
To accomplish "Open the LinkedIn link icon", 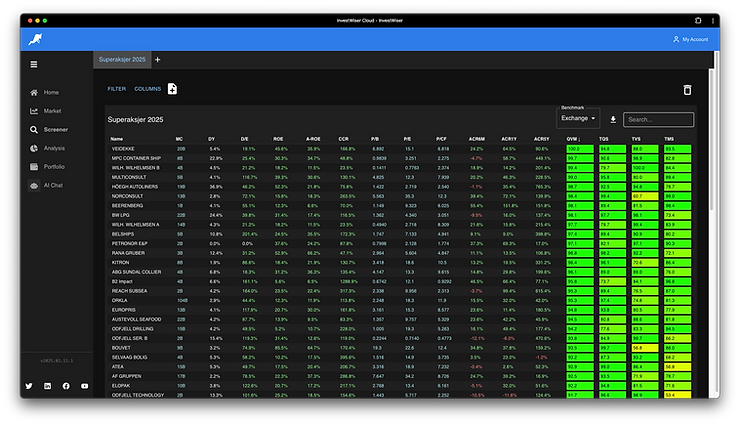I will point(48,386).
